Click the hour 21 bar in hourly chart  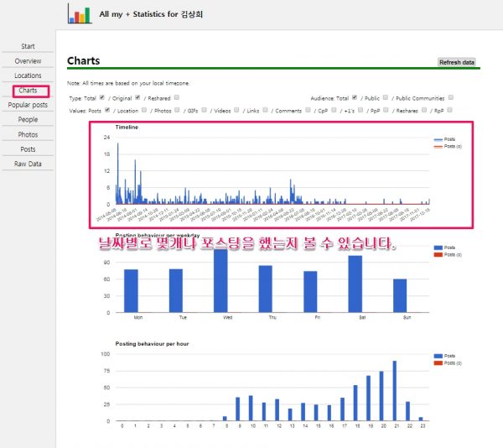coord(395,391)
